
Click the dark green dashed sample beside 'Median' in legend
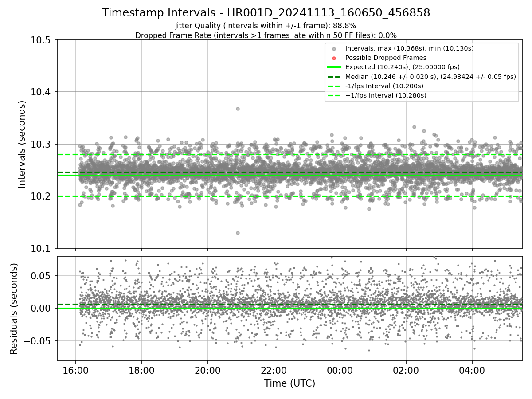pyautogui.click(x=334, y=77)
